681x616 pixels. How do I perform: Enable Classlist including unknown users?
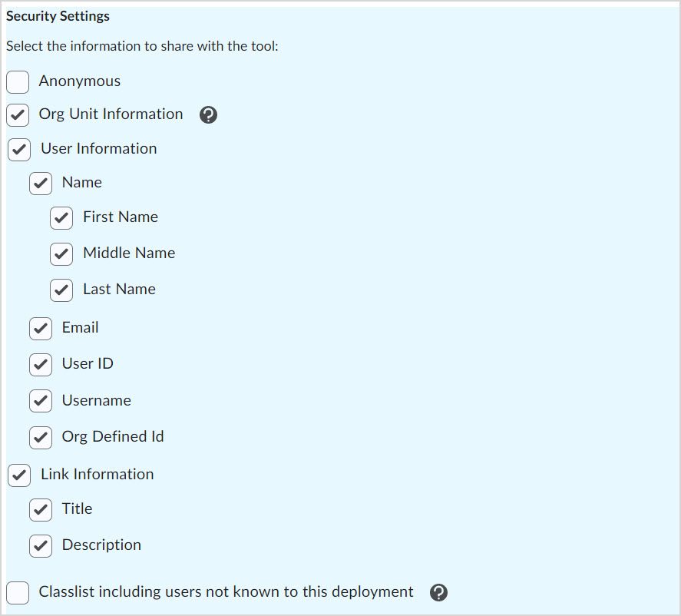click(17, 592)
